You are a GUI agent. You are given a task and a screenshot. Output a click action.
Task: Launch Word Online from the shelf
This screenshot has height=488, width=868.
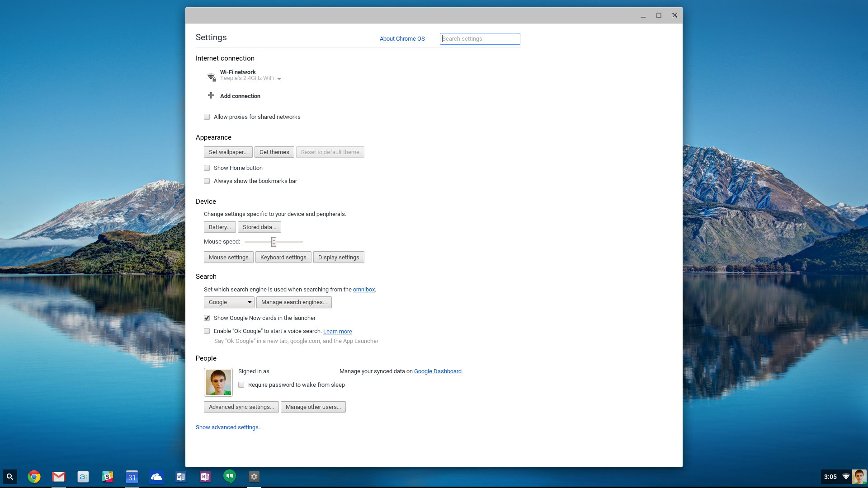[x=181, y=477]
